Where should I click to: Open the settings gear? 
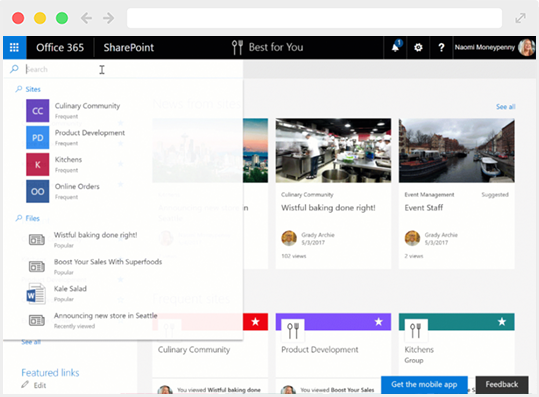[x=418, y=47]
